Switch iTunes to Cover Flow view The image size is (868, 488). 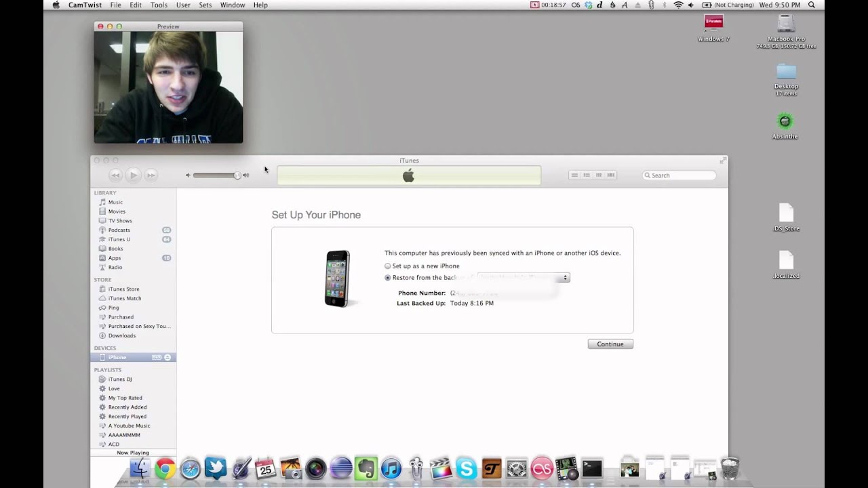[611, 176]
